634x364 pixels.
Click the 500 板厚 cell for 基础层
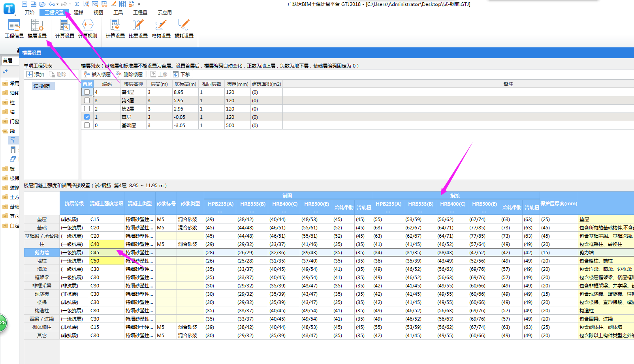[237, 125]
